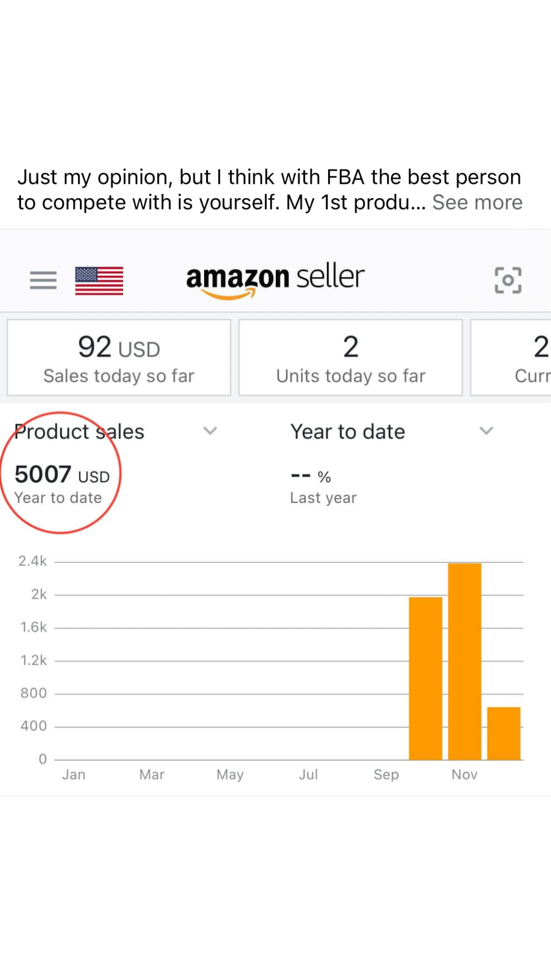Tap the Jan label on chart axis
Image resolution: width=551 pixels, height=980 pixels.
click(x=74, y=775)
